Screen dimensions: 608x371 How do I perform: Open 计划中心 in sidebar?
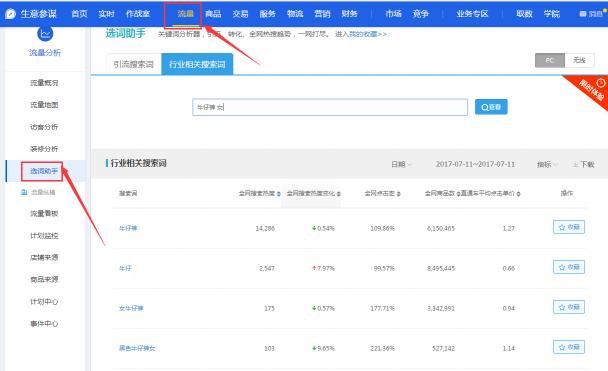pos(44,302)
